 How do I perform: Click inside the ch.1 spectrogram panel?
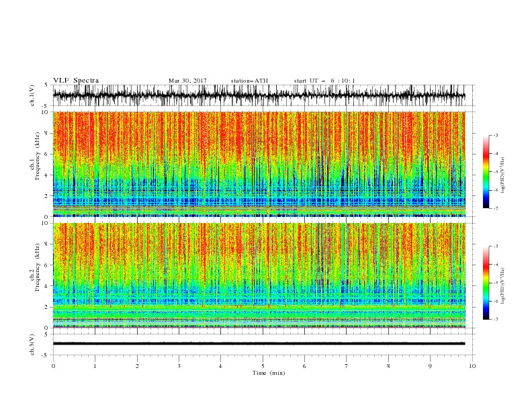click(x=259, y=164)
